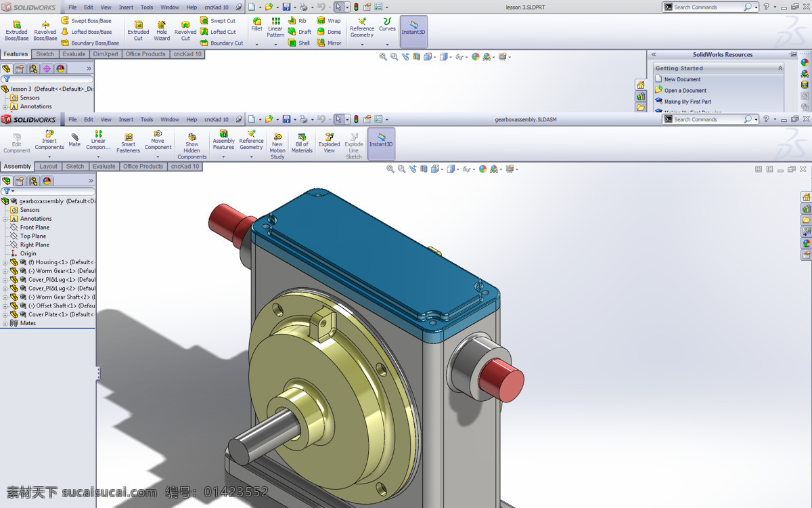Activate the Revolved Cut tool
The image size is (812, 508).
click(x=185, y=30)
